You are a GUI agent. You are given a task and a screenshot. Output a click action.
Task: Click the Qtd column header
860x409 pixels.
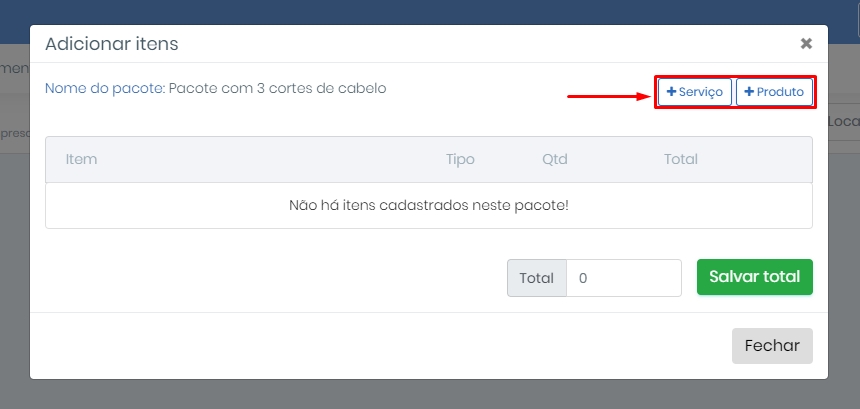pos(555,160)
